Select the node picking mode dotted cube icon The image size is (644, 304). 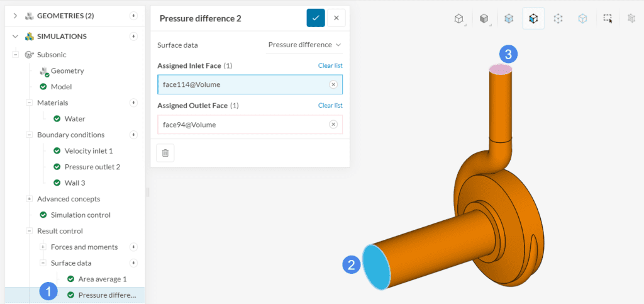point(558,18)
